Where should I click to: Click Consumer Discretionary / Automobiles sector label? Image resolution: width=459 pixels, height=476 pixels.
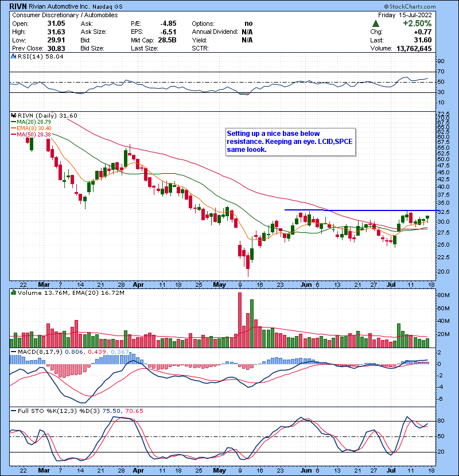65,15
